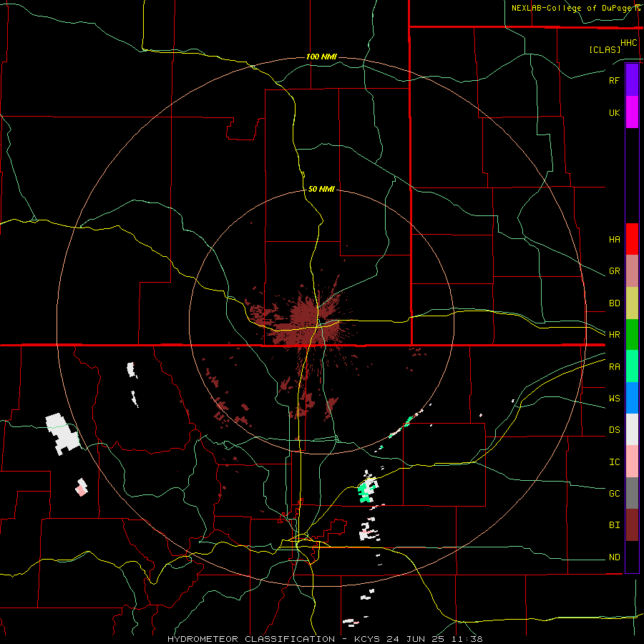Select the RA legend label
This screenshot has height=644, width=644.
click(x=614, y=367)
